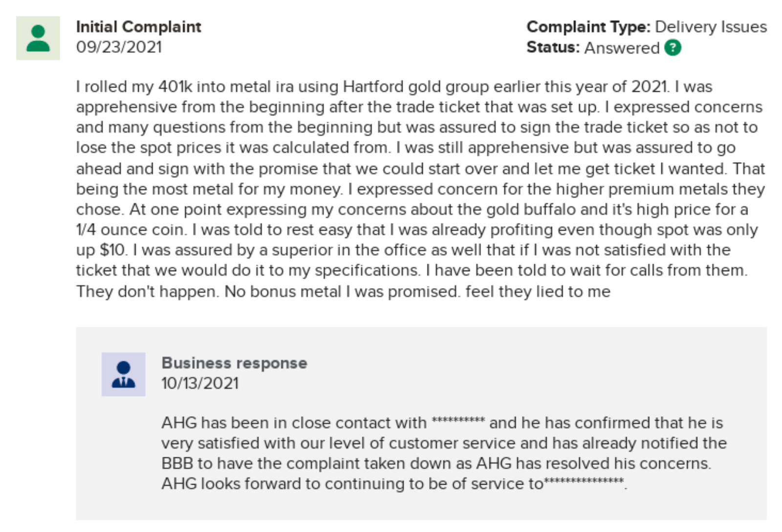This screenshot has height=532, width=782.
Task: Select the business response date 10/13/2021
Action: 200,383
